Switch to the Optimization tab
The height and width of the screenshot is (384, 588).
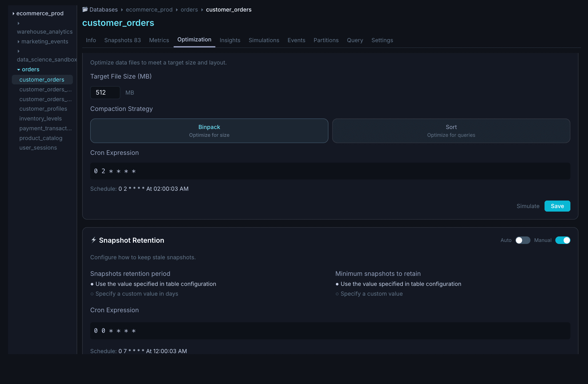194,40
